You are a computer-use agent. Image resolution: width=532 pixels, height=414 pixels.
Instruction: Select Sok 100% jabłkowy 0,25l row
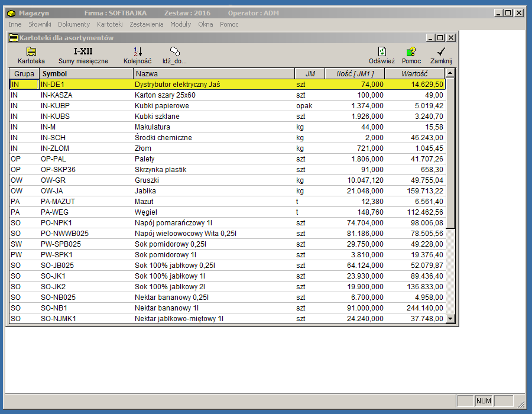[x=228, y=266]
